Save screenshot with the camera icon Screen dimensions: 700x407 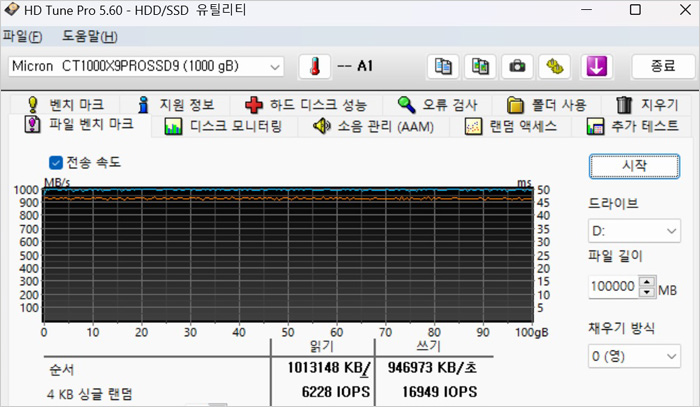point(517,66)
